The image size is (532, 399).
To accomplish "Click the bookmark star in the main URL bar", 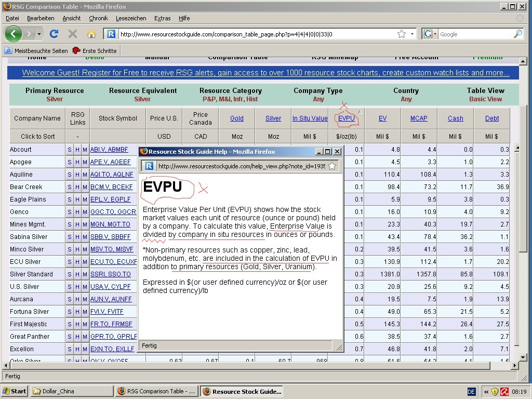I will tap(402, 34).
